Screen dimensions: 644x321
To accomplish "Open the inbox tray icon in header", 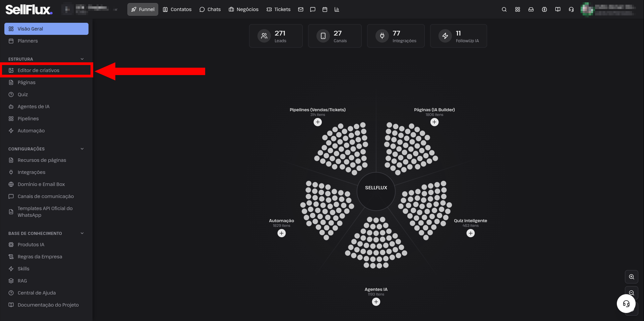I will pos(531,9).
